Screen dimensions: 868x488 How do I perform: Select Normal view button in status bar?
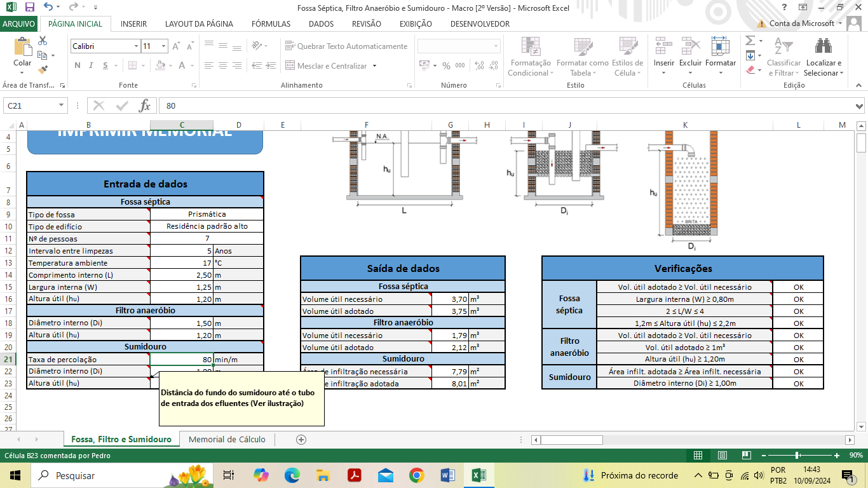[x=698, y=455]
